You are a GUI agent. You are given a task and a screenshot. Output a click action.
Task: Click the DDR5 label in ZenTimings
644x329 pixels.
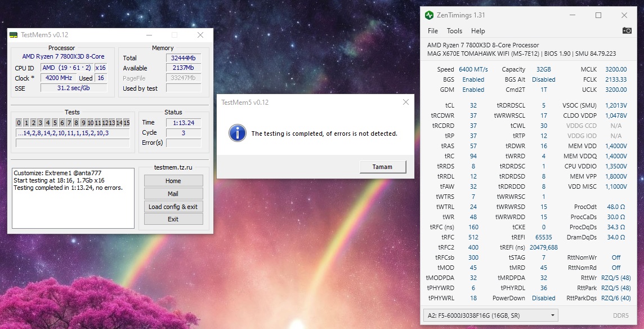[x=620, y=315]
